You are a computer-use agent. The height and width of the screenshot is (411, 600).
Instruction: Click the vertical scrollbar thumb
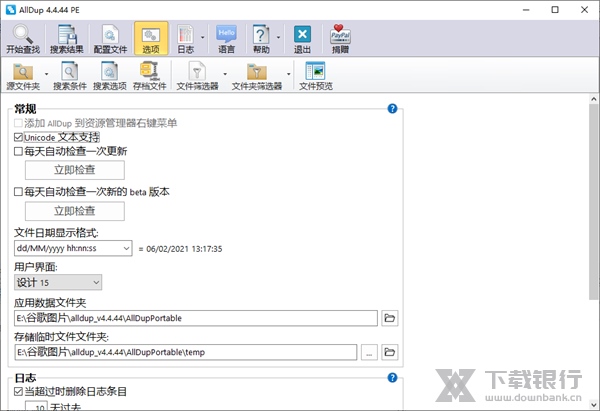(x=593, y=202)
